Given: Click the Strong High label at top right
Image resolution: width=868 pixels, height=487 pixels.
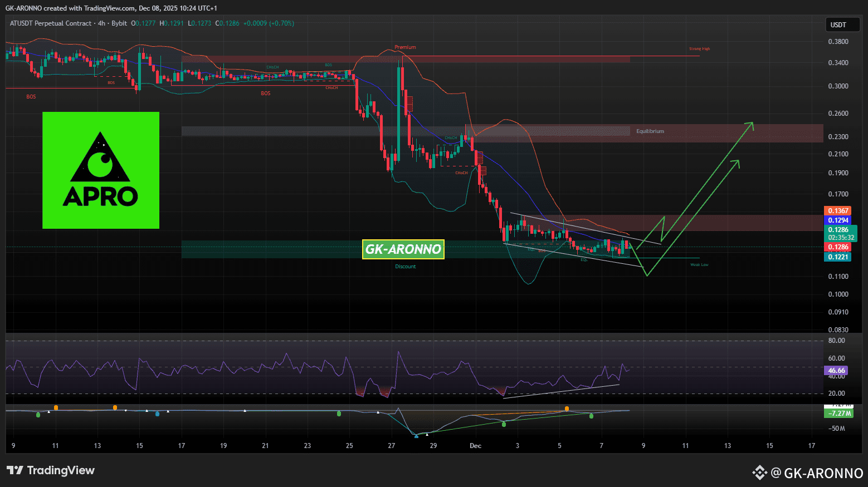Looking at the screenshot, I should pos(699,49).
